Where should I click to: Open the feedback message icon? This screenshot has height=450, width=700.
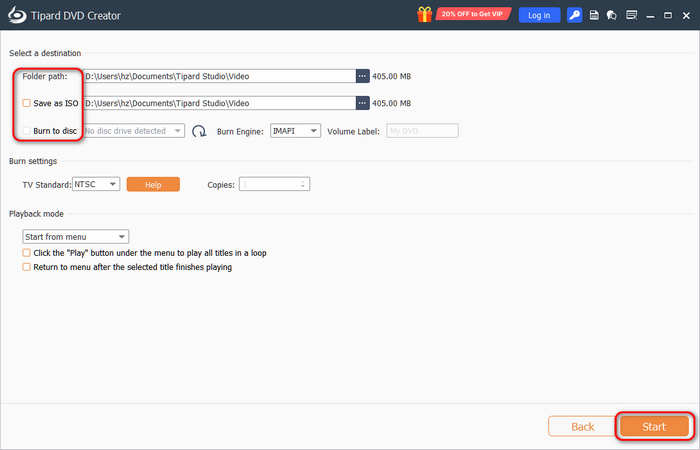point(631,15)
